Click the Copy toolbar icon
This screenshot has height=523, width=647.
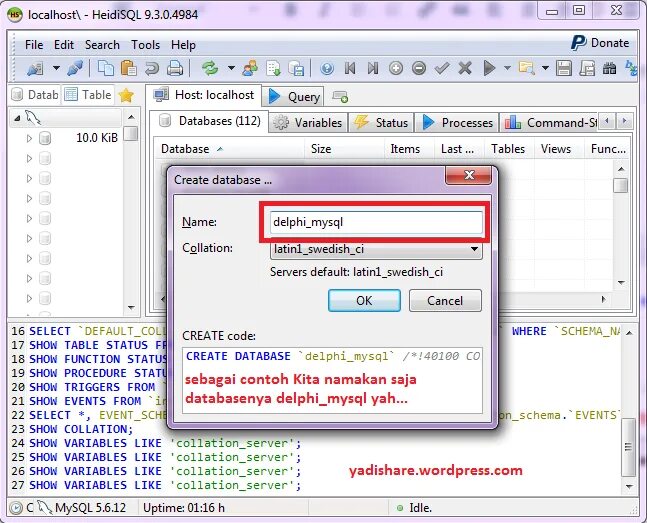pos(106,68)
